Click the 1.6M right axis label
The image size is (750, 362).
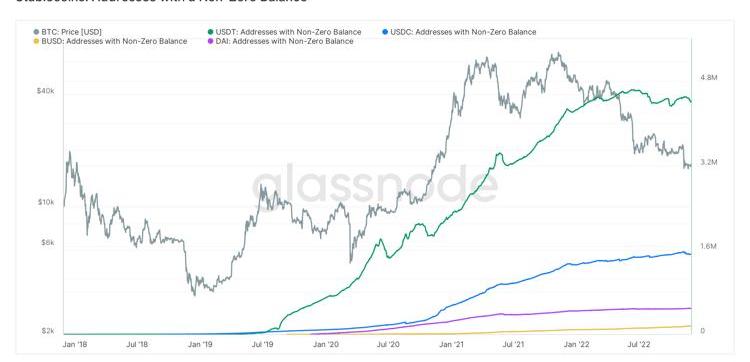tap(709, 247)
